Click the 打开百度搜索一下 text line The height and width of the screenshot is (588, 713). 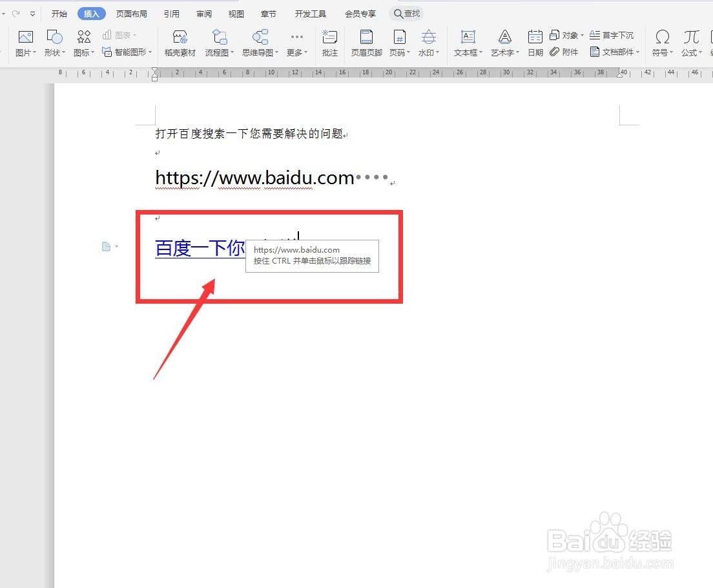click(249, 133)
